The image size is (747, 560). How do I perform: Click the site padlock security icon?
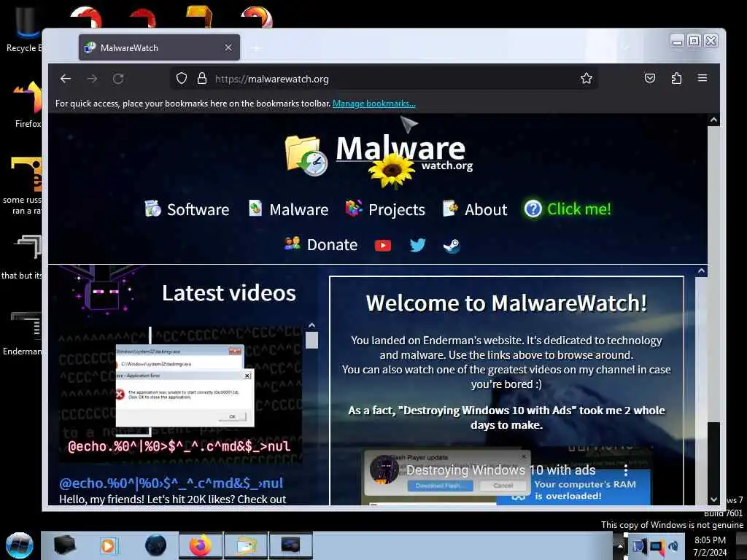(202, 78)
